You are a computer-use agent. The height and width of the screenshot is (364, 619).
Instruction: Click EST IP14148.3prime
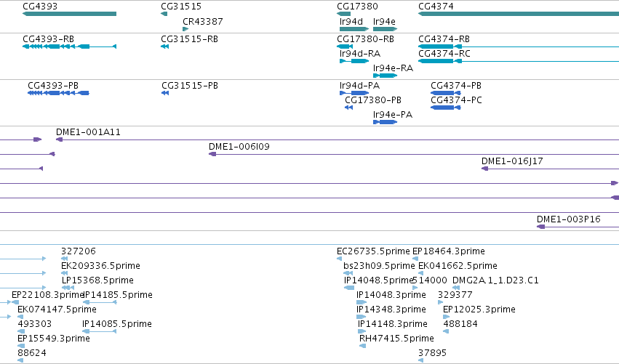(x=392, y=324)
